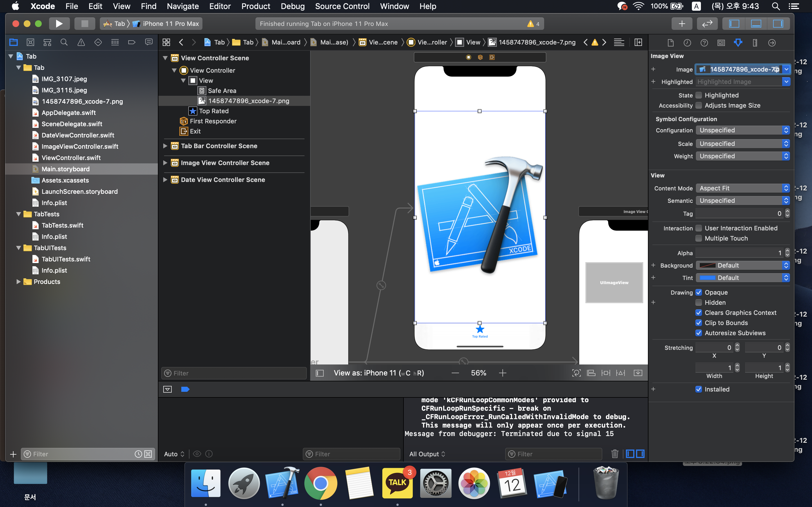Expand the Tab Bar Controller Scene
812x507 pixels.
tap(165, 146)
